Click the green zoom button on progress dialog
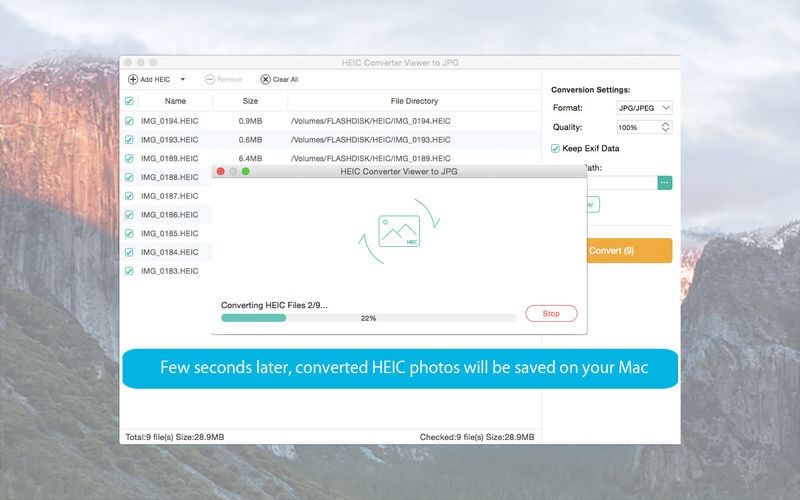This screenshot has width=800, height=500. (246, 171)
